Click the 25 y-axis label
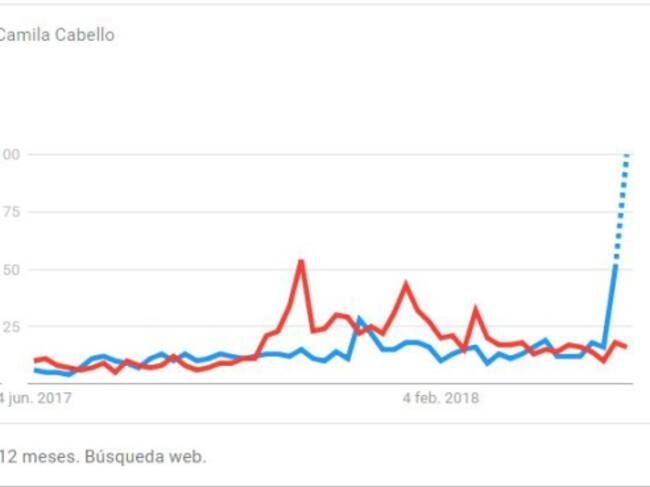 10,327
